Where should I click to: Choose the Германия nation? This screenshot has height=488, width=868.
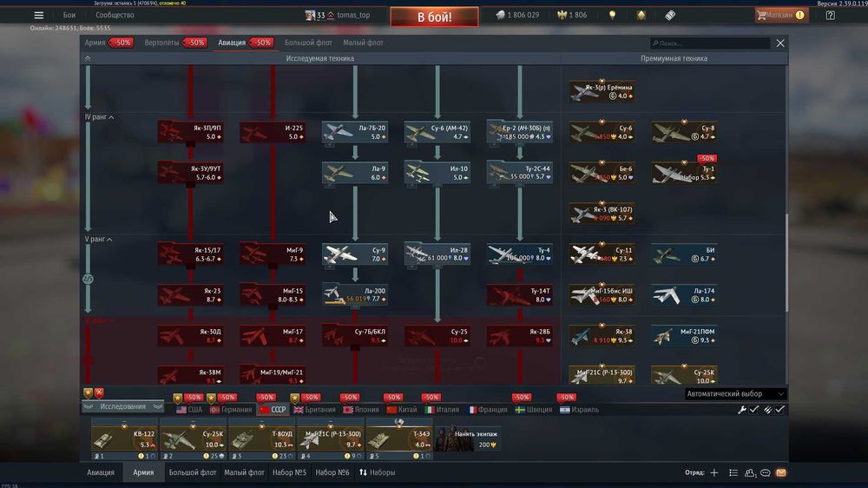click(232, 410)
